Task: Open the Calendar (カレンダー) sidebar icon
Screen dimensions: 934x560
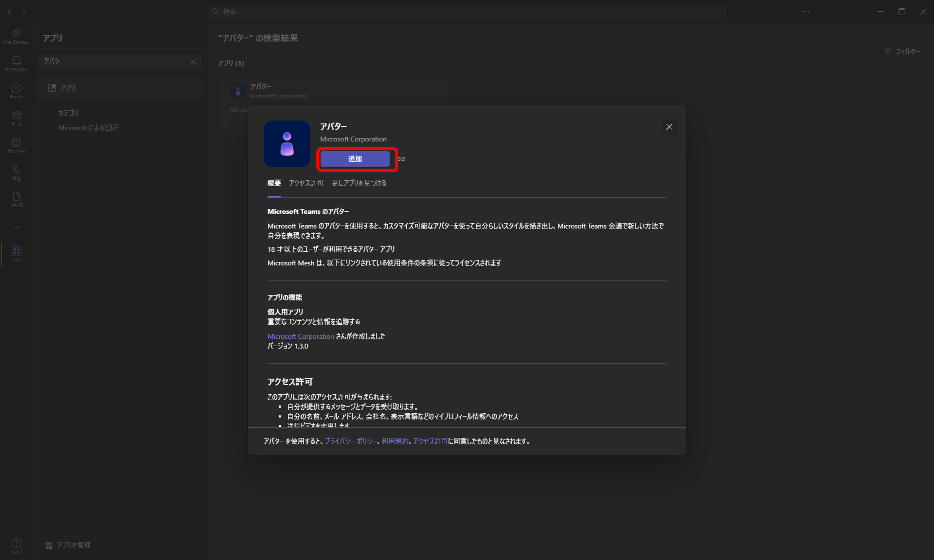Action: (x=16, y=145)
